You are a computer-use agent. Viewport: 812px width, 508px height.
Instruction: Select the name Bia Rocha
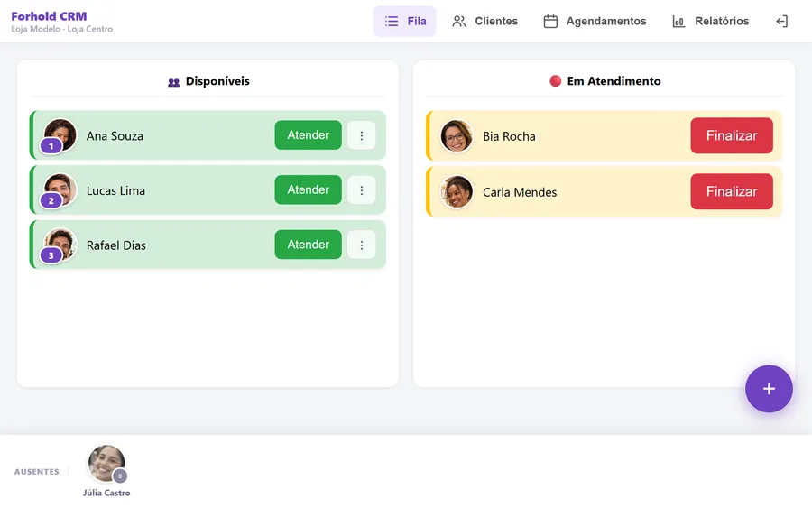click(x=509, y=136)
